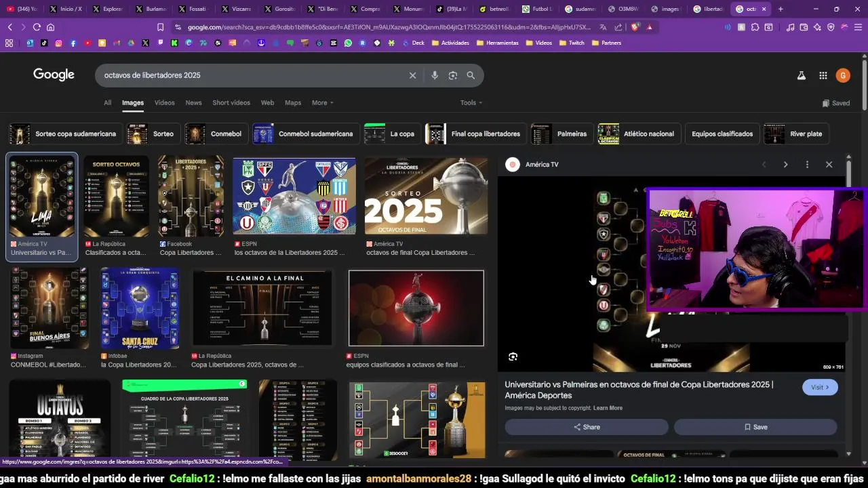
Task: Submit the search with the magnifier icon
Action: 471,75
